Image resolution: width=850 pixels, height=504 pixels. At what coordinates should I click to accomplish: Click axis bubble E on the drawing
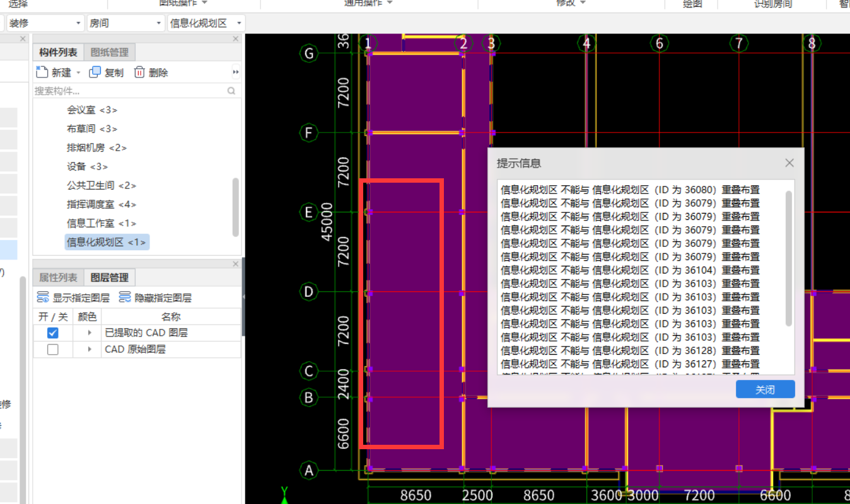tap(308, 212)
